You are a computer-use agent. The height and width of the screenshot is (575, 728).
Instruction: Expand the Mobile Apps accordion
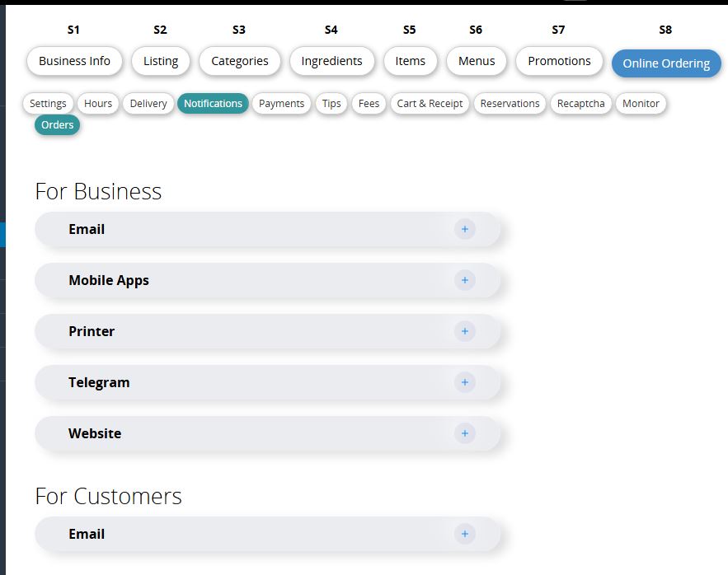click(109, 280)
